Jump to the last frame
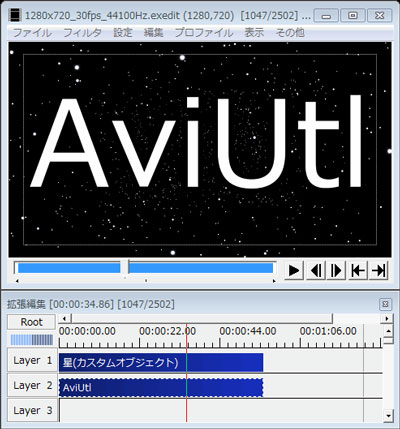 378,270
